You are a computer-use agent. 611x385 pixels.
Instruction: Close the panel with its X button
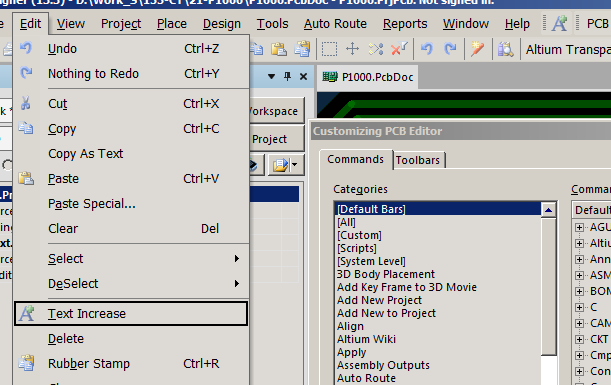click(x=303, y=77)
